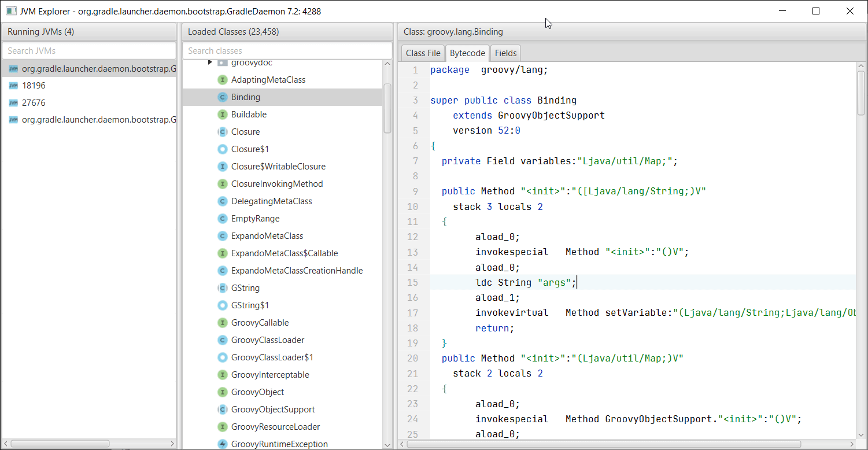The height and width of the screenshot is (450, 868).
Task: Click the abstract class icon beside Closure
Action: [222, 132]
